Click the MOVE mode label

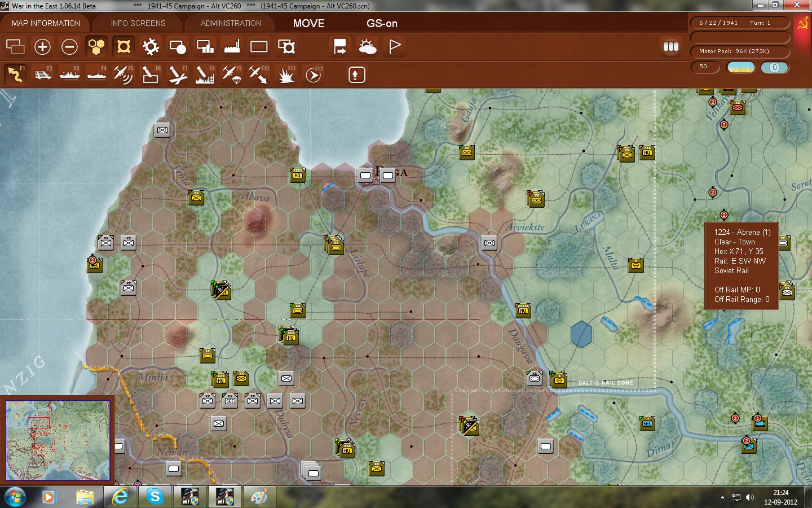pyautogui.click(x=308, y=23)
